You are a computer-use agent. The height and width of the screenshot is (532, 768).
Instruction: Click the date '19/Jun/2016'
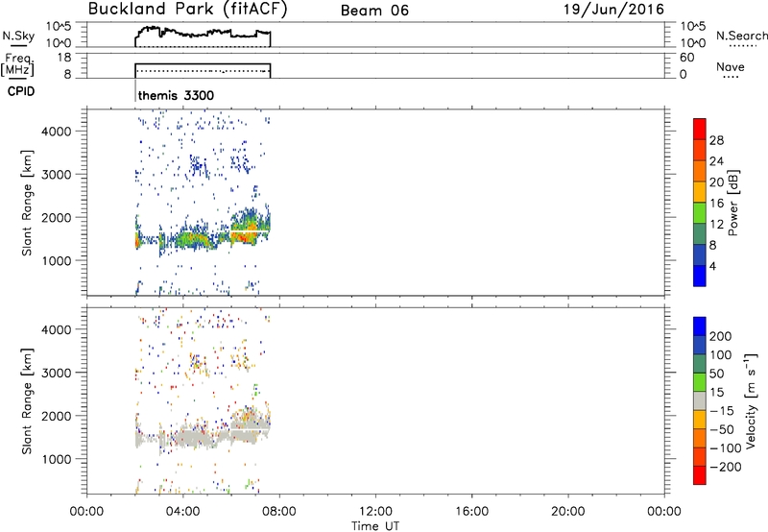(x=613, y=10)
